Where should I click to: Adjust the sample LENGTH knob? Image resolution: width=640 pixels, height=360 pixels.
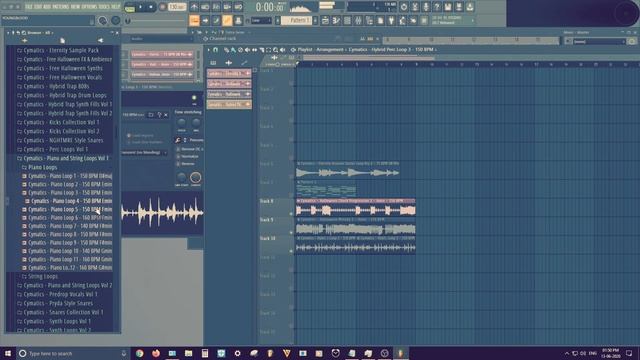tap(196, 177)
